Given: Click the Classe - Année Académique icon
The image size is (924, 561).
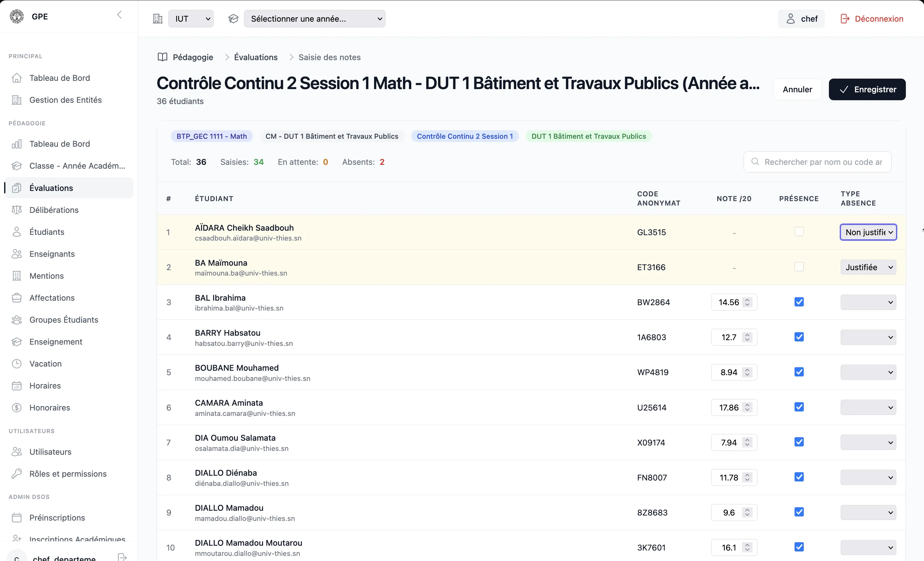Looking at the screenshot, I should pos(17,166).
